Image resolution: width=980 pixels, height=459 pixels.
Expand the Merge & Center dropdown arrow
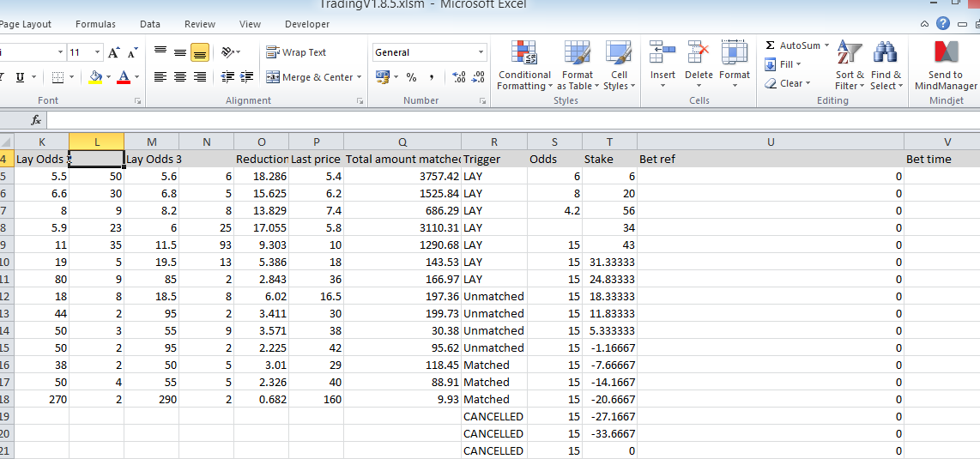coord(359,77)
